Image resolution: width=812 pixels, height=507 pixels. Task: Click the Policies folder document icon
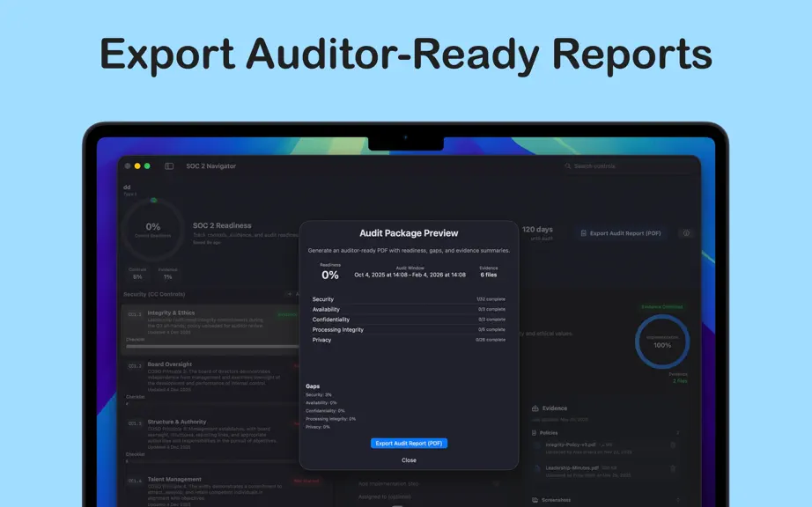tap(534, 433)
